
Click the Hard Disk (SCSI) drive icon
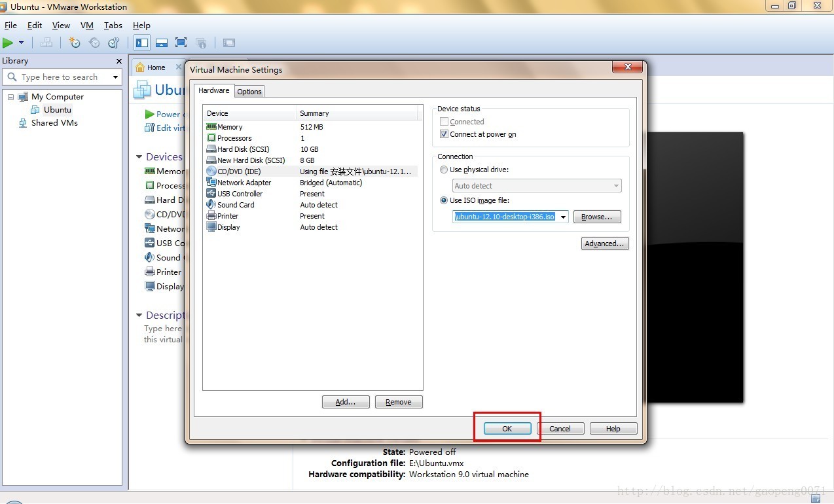point(211,149)
